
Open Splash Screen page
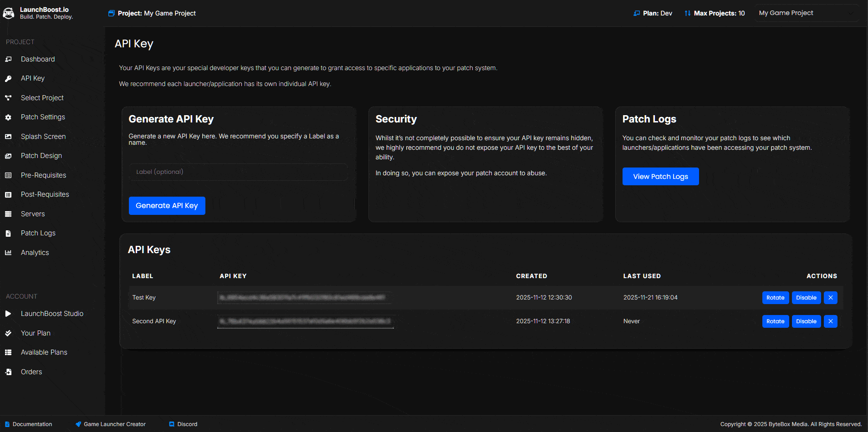pyautogui.click(x=43, y=137)
